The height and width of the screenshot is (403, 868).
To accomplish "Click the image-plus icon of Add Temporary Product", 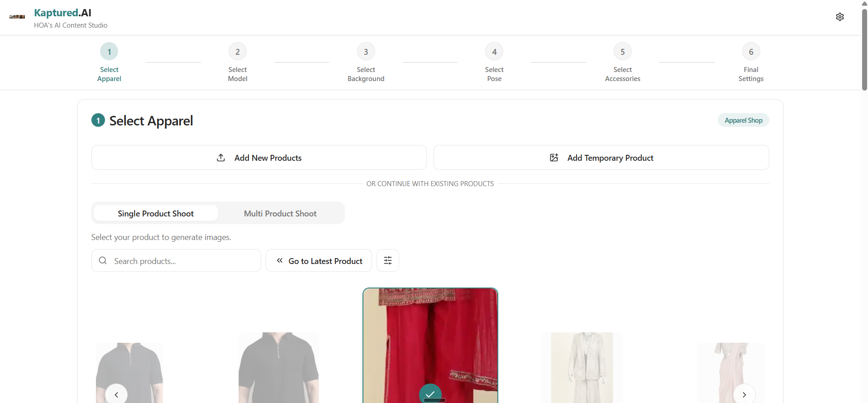I will (x=554, y=158).
